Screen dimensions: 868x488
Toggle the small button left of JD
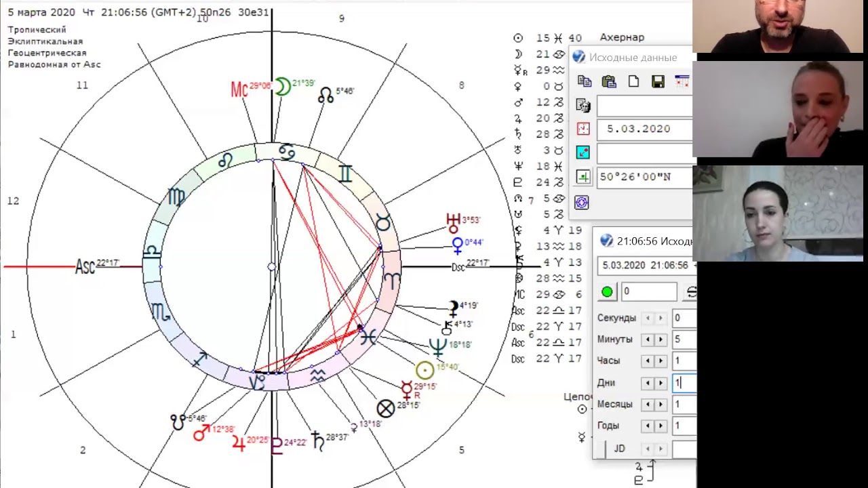pos(603,449)
